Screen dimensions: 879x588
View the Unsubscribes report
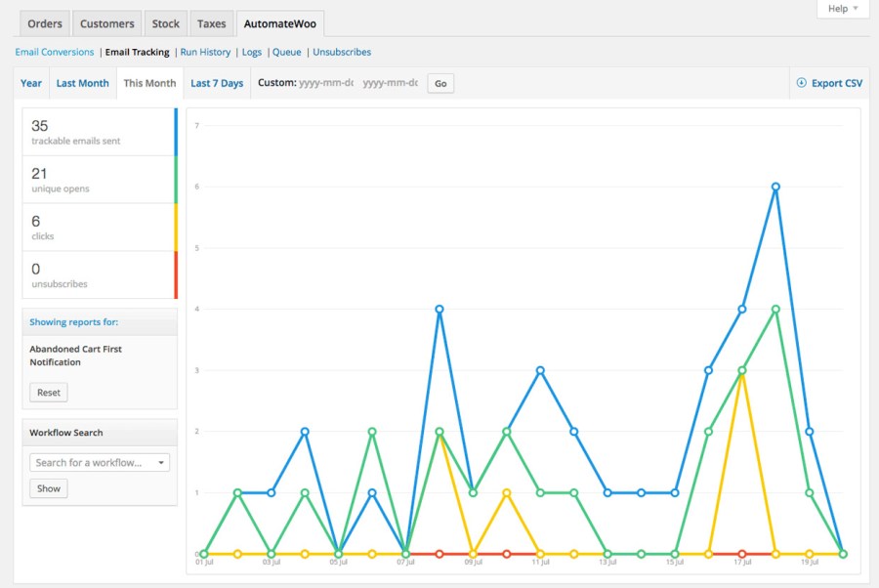click(342, 52)
